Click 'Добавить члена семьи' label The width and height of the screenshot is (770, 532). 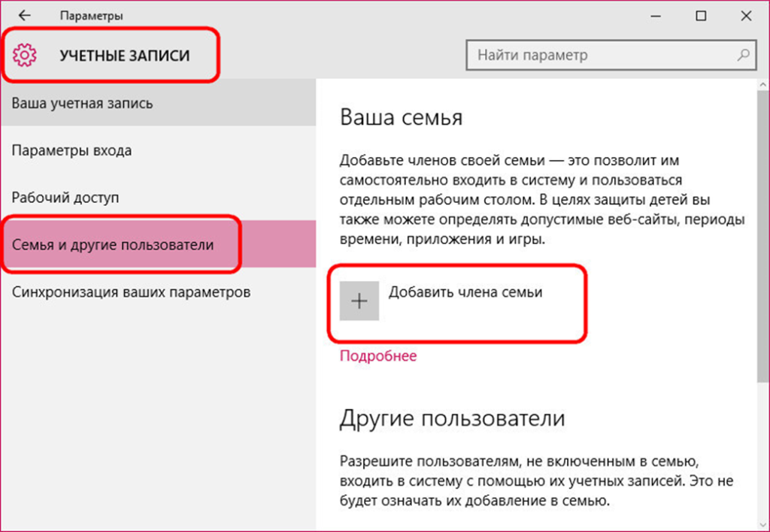465,292
